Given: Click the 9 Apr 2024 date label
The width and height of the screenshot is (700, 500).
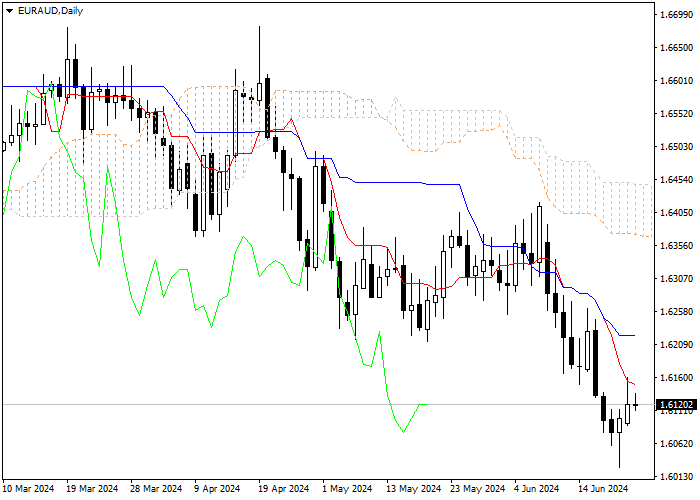Looking at the screenshot, I should (217, 489).
